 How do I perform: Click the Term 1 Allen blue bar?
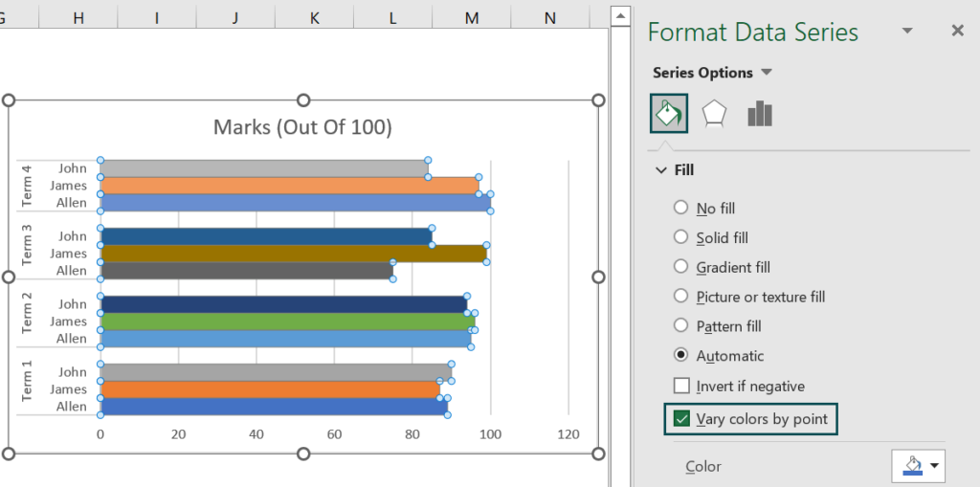point(274,407)
